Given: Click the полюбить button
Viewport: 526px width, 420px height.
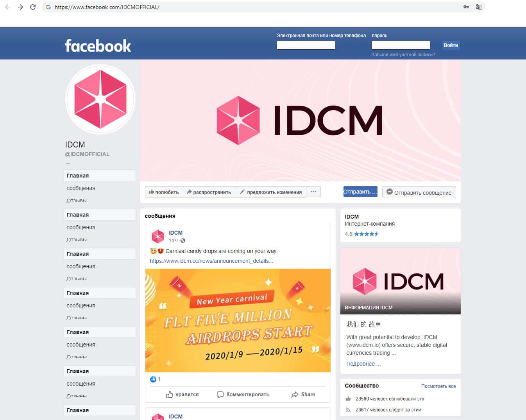Looking at the screenshot, I should coord(164,192).
